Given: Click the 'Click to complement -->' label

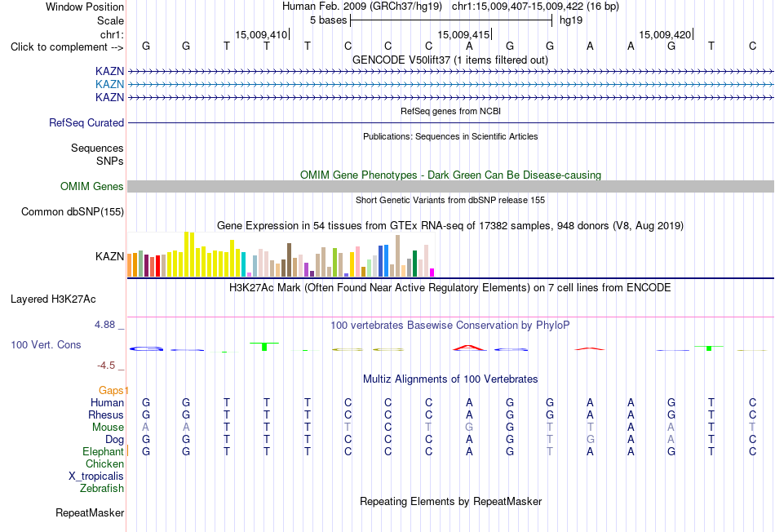Looking at the screenshot, I should pos(67,47).
